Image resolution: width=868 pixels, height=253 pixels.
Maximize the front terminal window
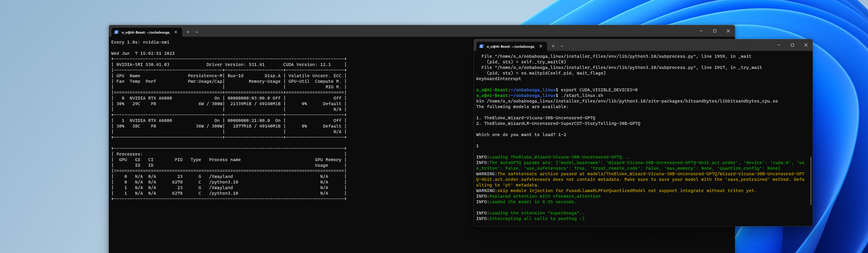tap(792, 45)
